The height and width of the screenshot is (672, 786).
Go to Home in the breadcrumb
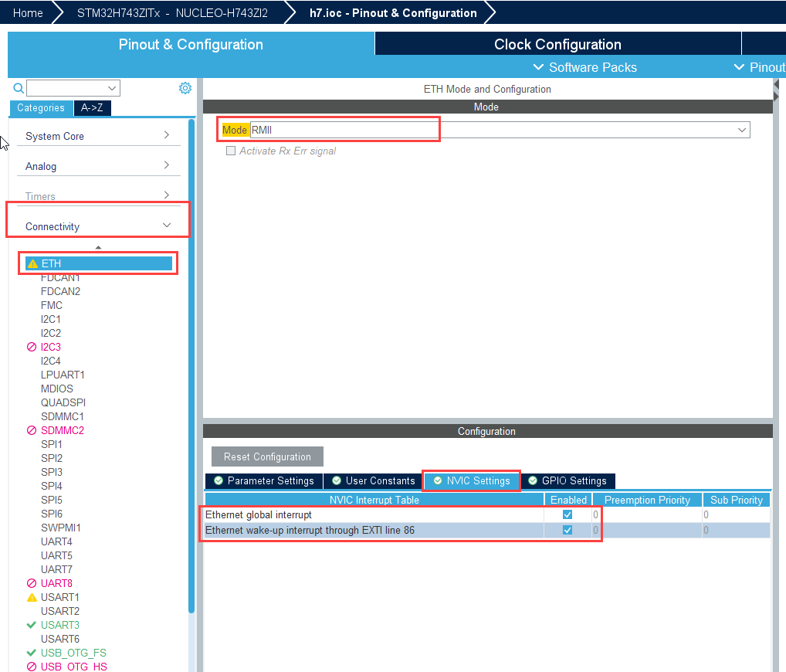(x=28, y=12)
